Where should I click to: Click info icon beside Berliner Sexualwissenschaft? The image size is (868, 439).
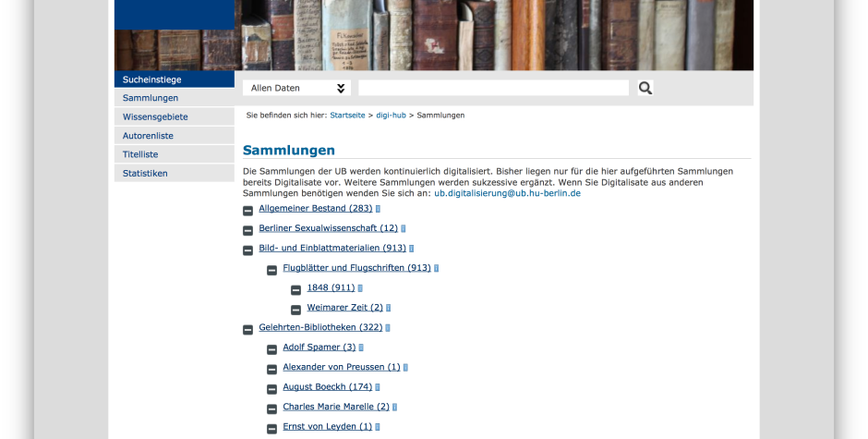403,229
